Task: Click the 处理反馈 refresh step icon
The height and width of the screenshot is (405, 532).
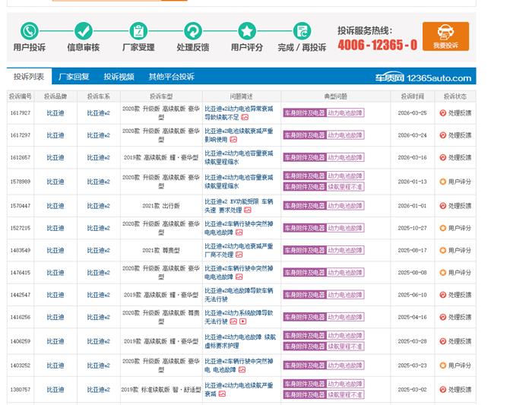Action: pyautogui.click(x=193, y=31)
